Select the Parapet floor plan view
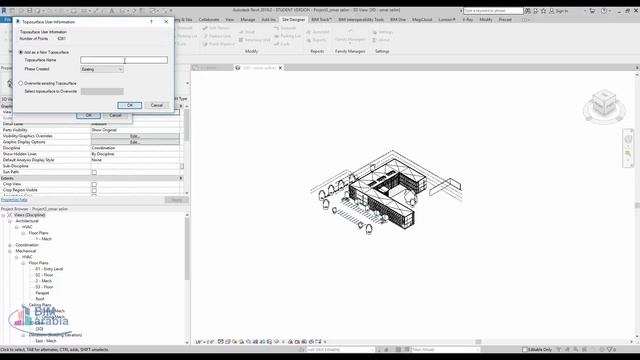This screenshot has width=640, height=360. coord(42,293)
